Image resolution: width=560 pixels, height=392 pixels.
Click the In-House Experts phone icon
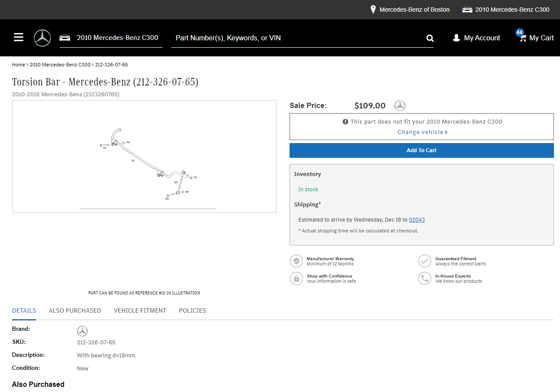pyautogui.click(x=424, y=278)
